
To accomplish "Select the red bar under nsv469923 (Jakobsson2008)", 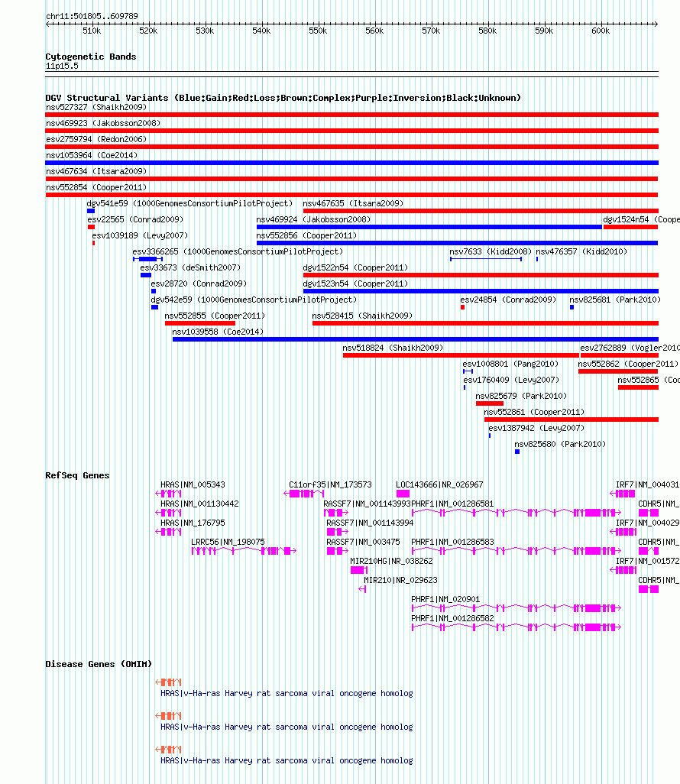I will pos(352,131).
